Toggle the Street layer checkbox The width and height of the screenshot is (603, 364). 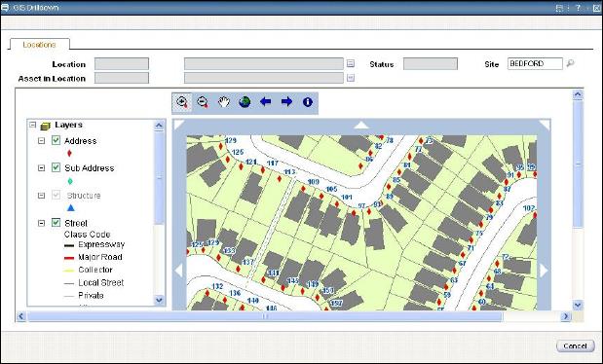(x=56, y=223)
